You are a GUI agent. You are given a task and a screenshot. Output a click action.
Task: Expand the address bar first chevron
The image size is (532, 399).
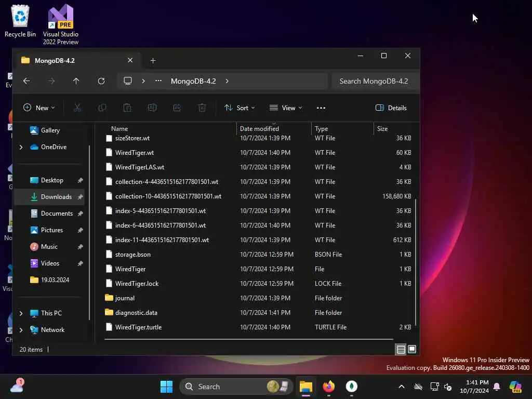143,81
